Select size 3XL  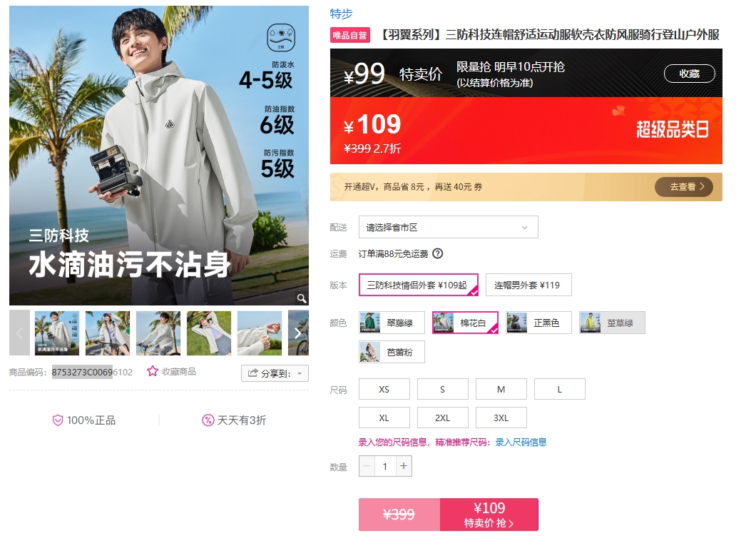(x=501, y=418)
